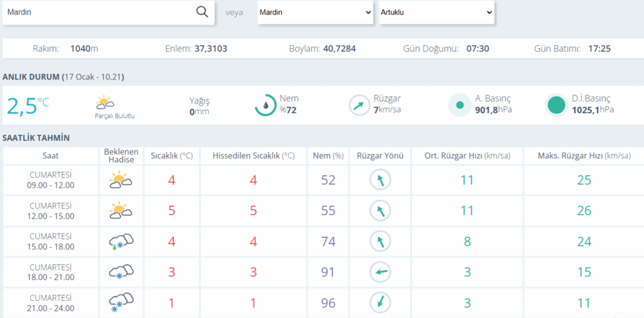The width and height of the screenshot is (644, 318).
Task: Click the 2,5°C current temperature reading
Action: [28, 105]
